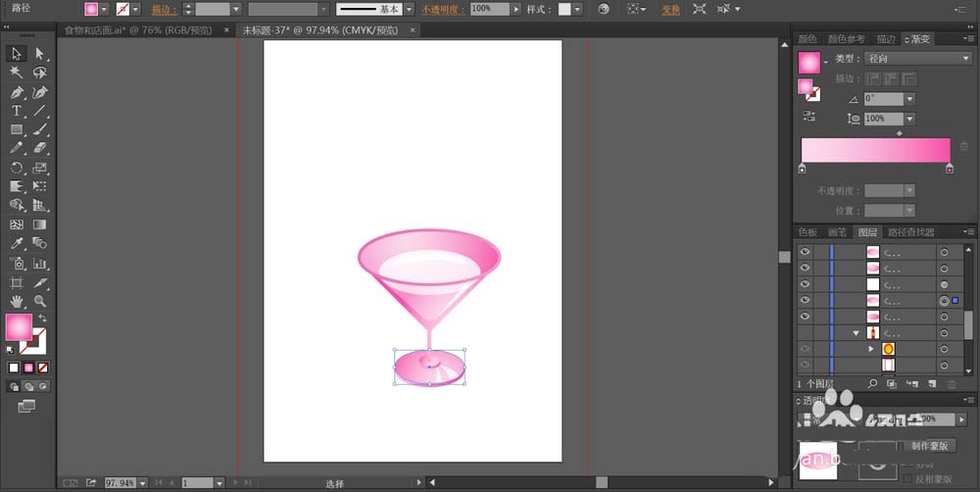Select the Magic Wand tool
980x492 pixels.
(17, 73)
